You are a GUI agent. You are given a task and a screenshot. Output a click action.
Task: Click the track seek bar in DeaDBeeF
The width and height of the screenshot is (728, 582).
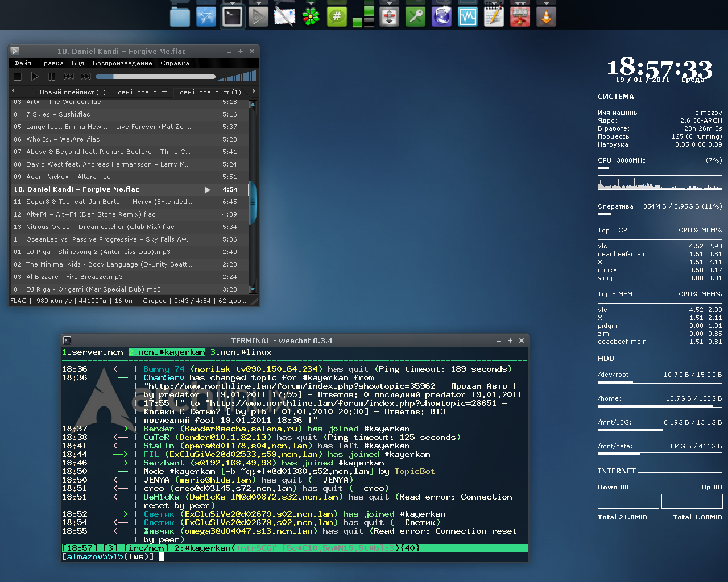pos(155,76)
